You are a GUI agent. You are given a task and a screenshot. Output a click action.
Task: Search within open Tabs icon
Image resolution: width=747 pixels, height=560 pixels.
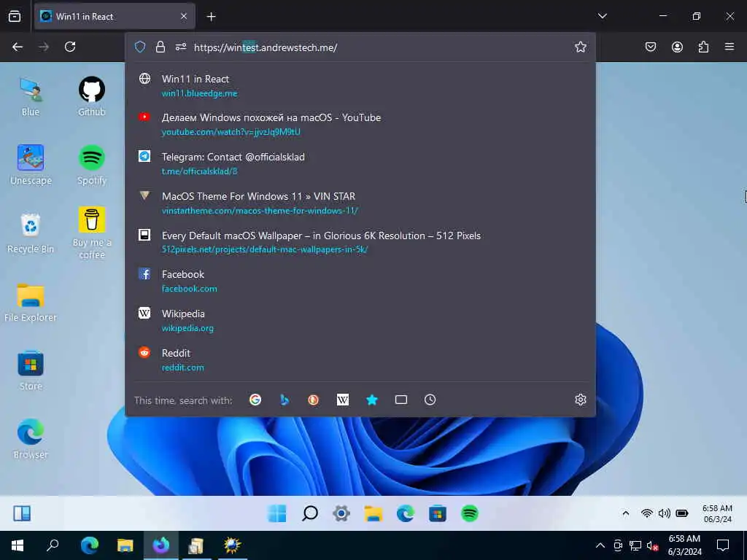tap(401, 400)
